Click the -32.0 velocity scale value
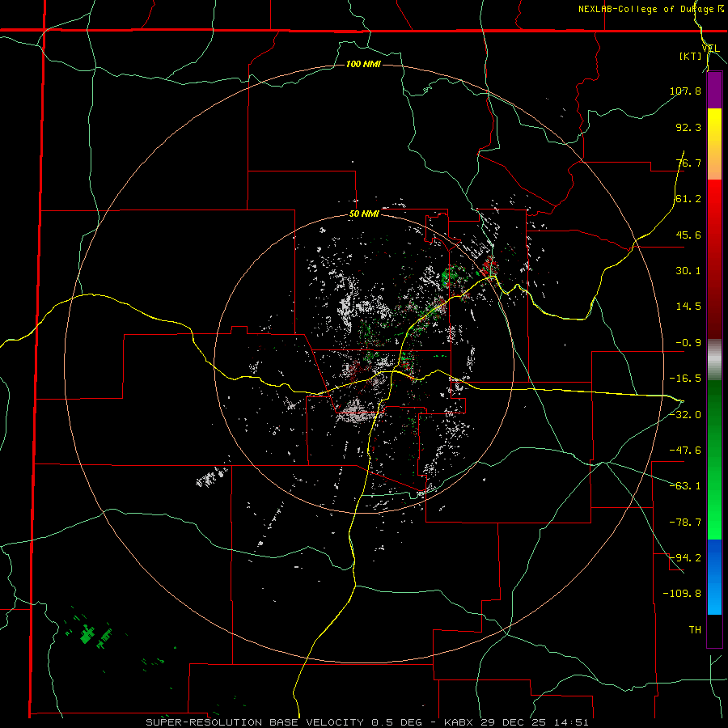This screenshot has height=728, width=728. point(685,415)
